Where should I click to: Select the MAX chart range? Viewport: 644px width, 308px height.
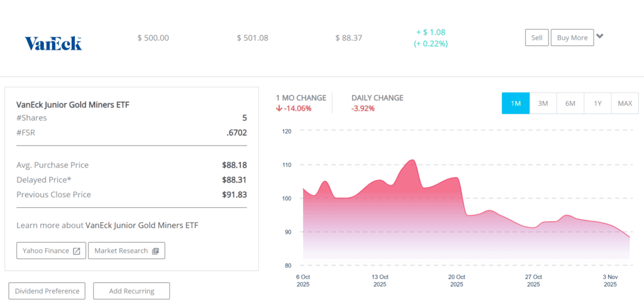pyautogui.click(x=625, y=103)
